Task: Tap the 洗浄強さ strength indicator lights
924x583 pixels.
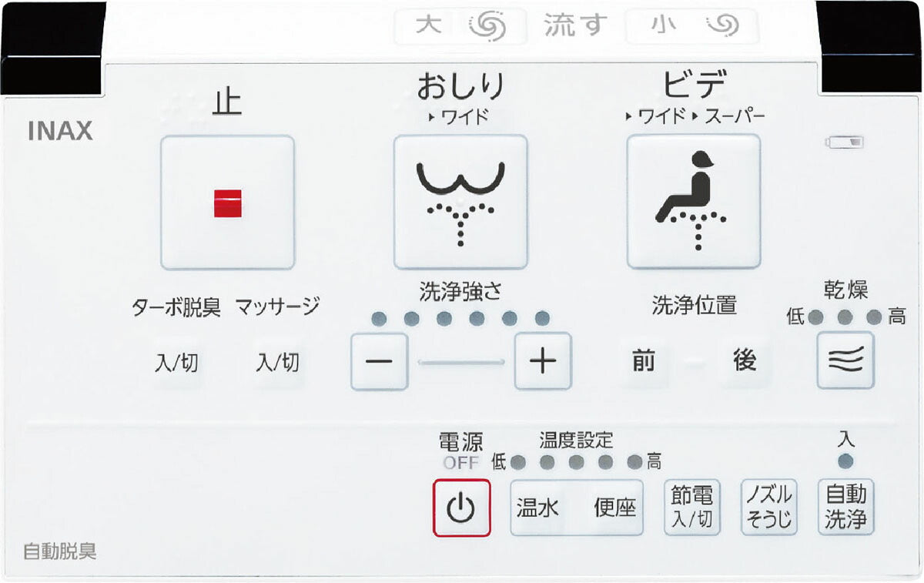Action: point(460,318)
